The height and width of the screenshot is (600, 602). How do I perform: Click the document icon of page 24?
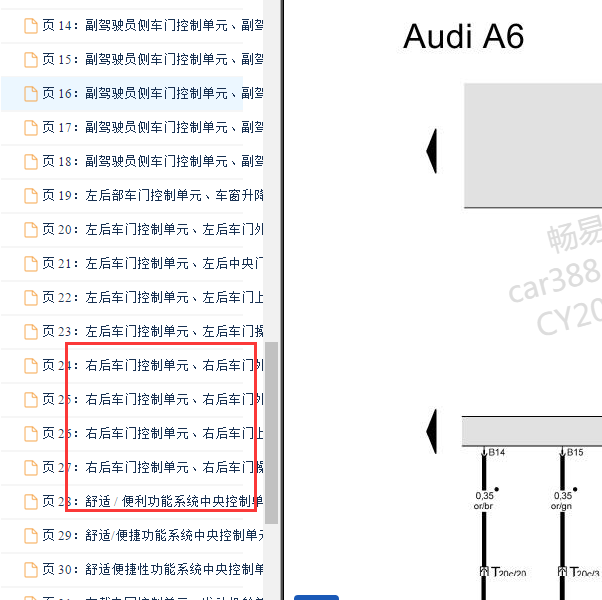31,366
